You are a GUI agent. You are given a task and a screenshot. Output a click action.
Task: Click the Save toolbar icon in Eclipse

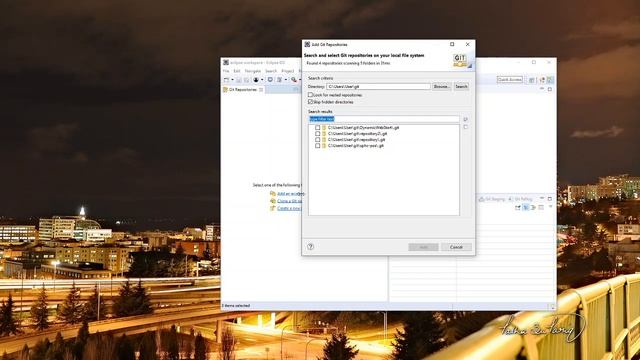click(x=239, y=80)
